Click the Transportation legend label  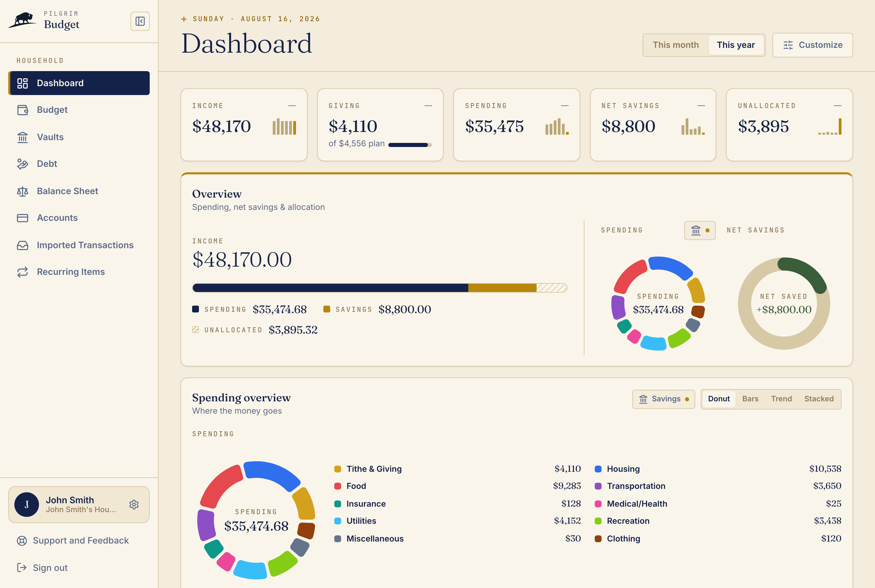pyautogui.click(x=636, y=486)
